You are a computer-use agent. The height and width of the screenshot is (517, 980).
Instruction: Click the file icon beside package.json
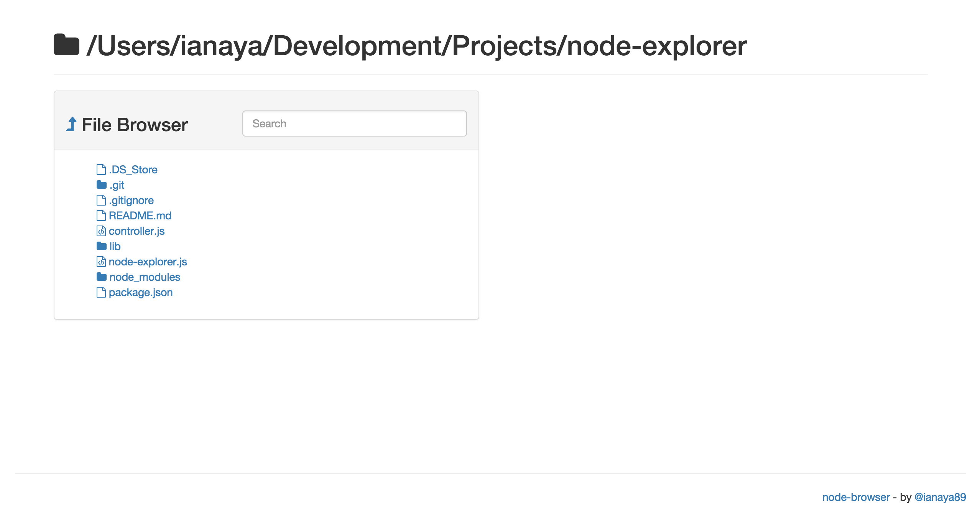coord(101,292)
